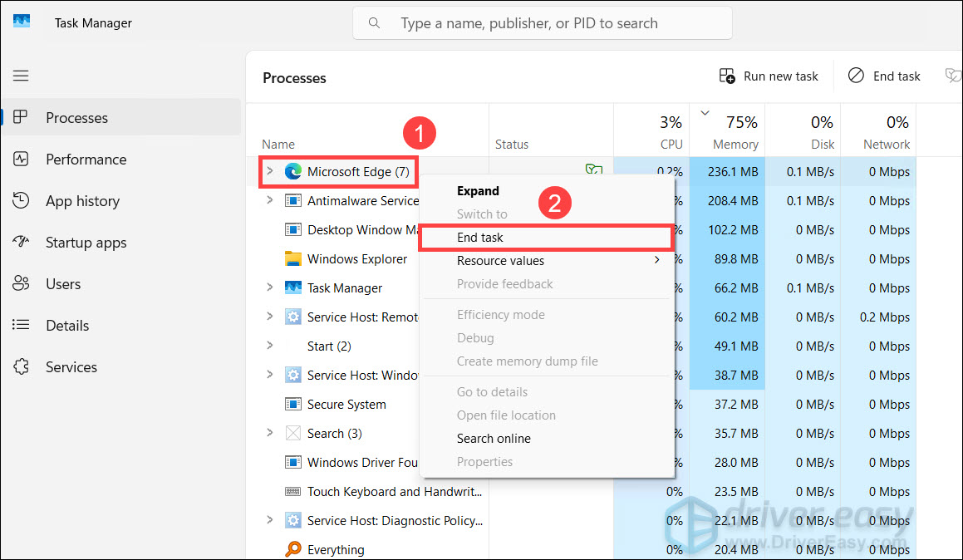Open the Resource values submenu arrow
This screenshot has width=963, height=560.
[x=657, y=260]
